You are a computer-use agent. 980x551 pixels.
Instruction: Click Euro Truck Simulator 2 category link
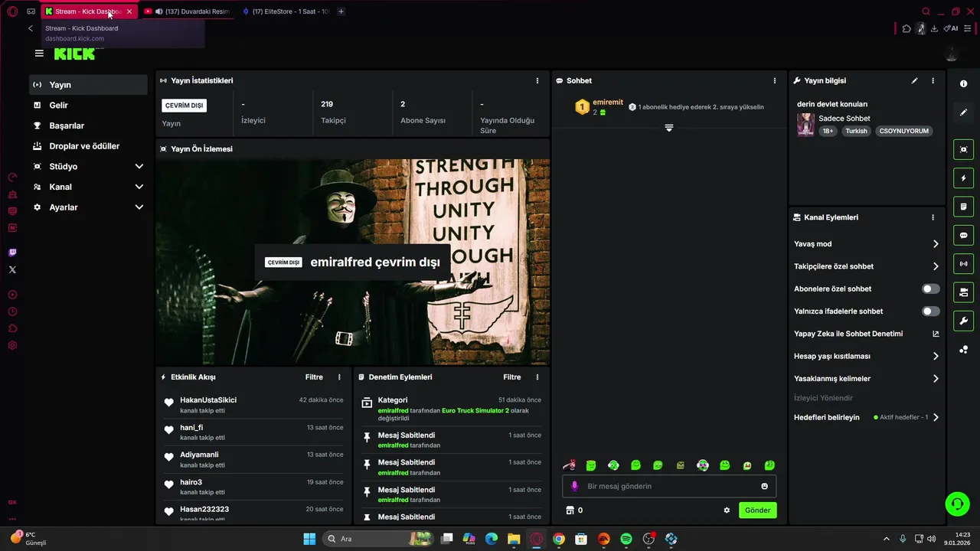[475, 411]
